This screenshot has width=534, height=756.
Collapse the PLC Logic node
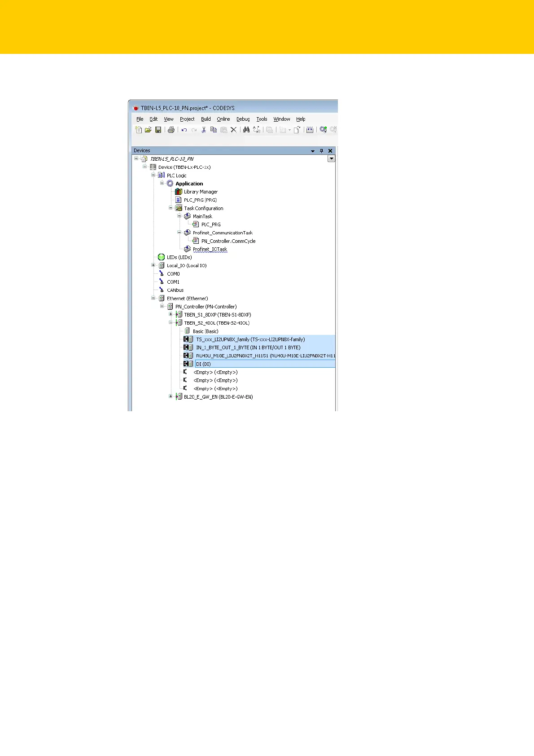pos(153,175)
